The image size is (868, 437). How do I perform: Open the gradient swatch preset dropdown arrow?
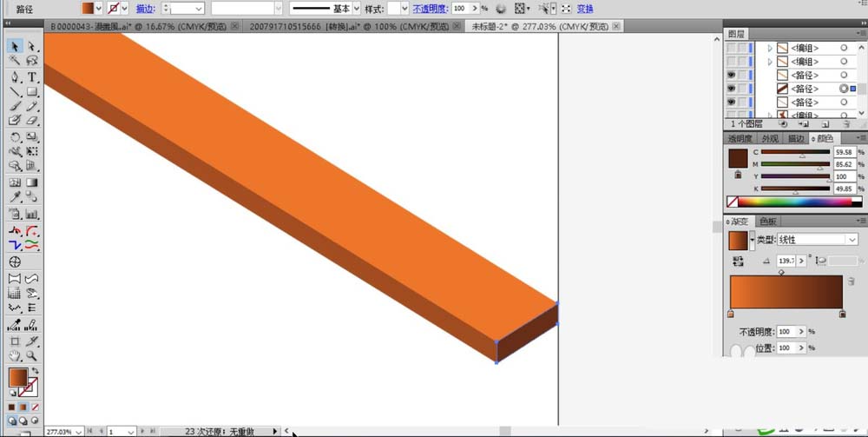pyautogui.click(x=752, y=240)
